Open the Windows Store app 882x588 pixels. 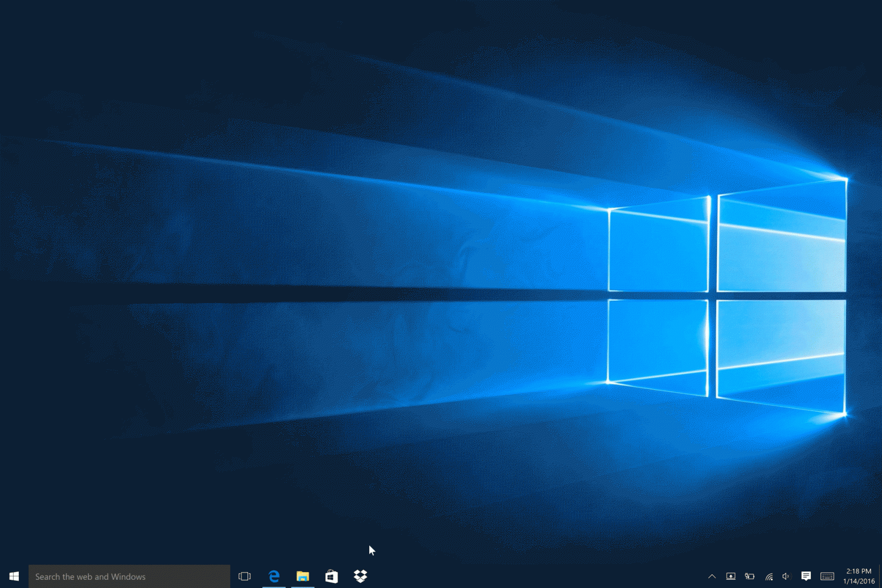[x=331, y=576]
